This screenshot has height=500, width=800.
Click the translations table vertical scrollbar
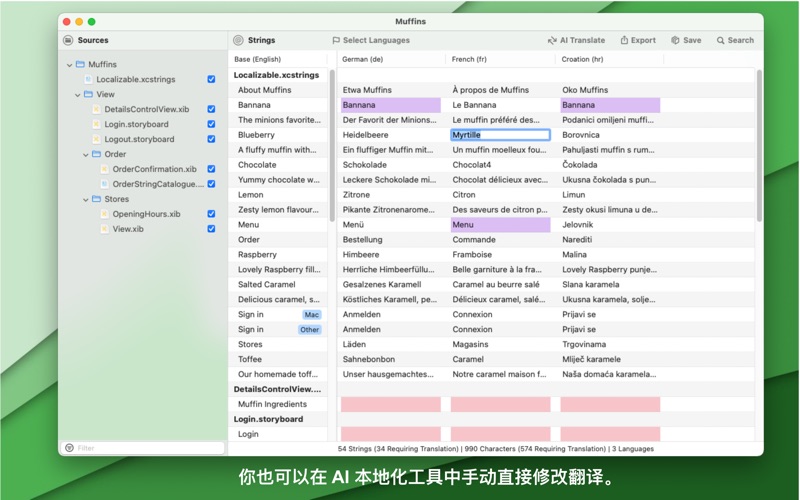point(759,145)
